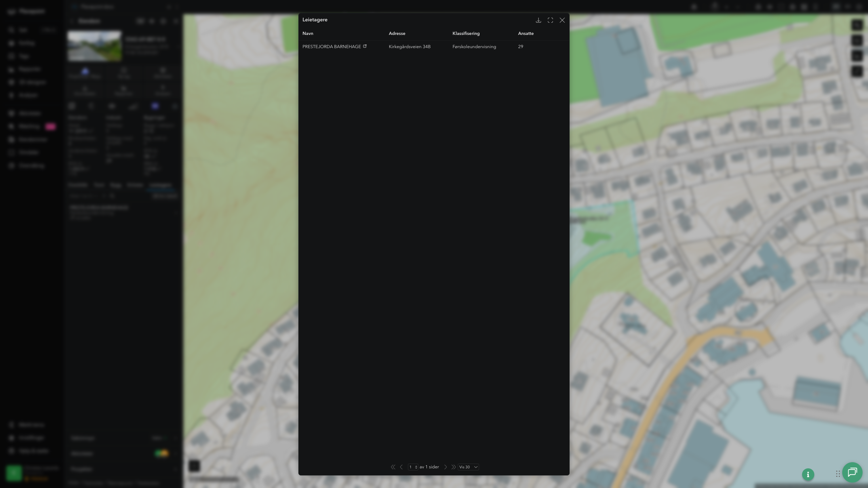Click the dotted grip handle near chat
This screenshot has height=488, width=868.
point(838,474)
